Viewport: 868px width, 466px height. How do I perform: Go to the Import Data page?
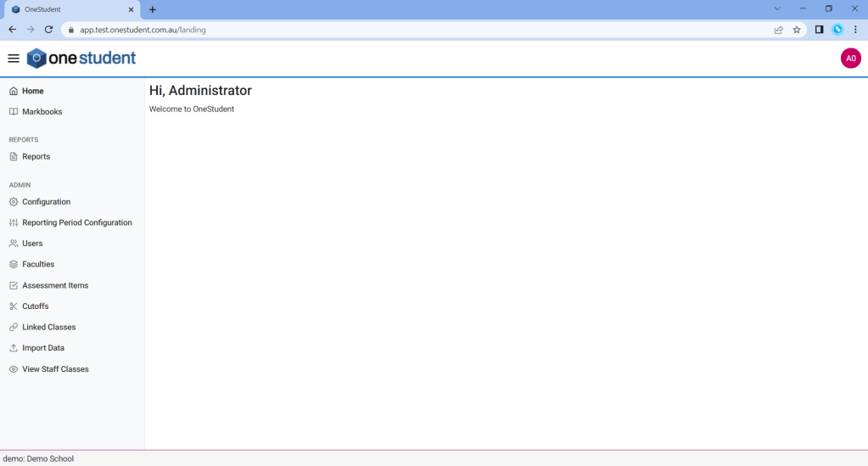click(x=42, y=348)
